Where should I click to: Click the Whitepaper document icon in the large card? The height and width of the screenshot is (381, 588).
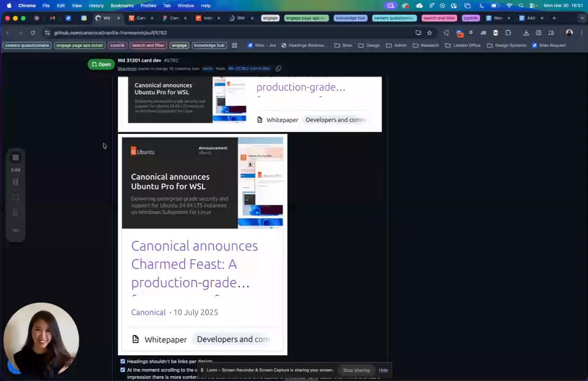(136, 339)
